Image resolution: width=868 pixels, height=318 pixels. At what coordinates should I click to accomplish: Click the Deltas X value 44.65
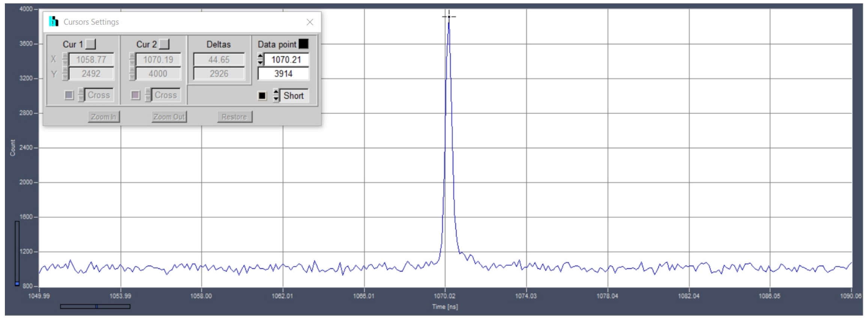pyautogui.click(x=219, y=59)
